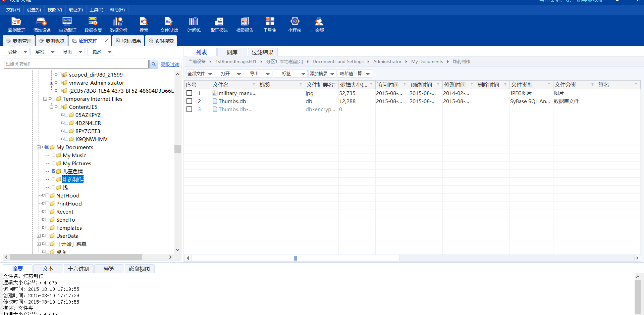
Task: Check the My Pictures folder checkbox
Action: pyautogui.click(x=54, y=163)
